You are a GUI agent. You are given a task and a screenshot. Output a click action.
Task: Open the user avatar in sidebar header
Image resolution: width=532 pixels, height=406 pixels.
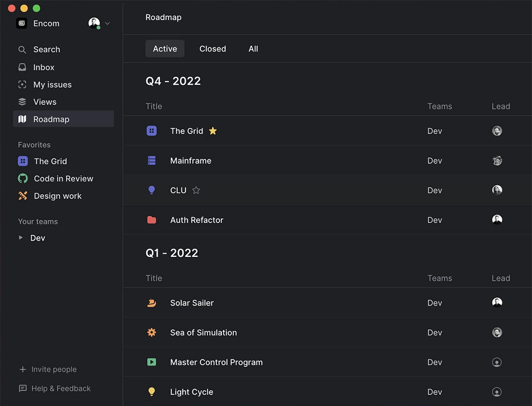(94, 23)
